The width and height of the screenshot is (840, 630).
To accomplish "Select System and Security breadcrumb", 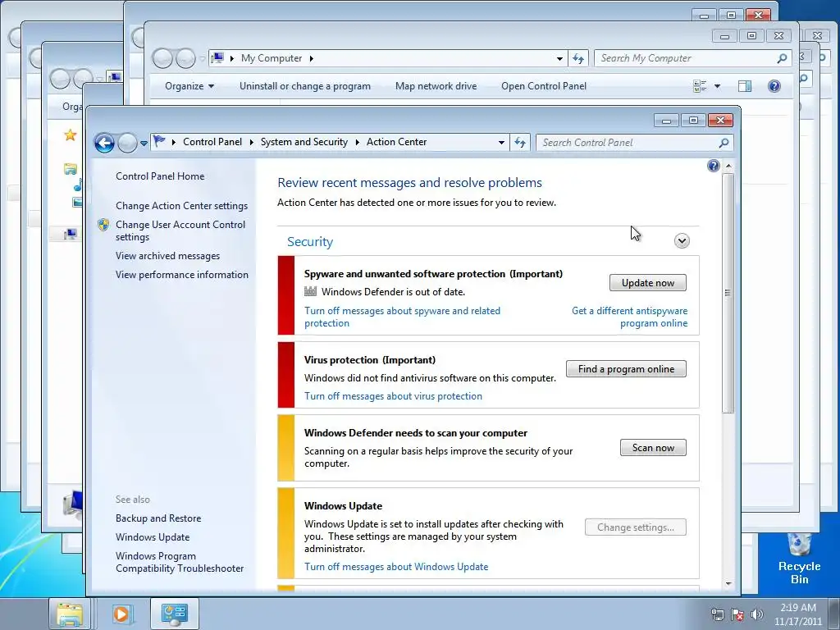I will pyautogui.click(x=304, y=142).
